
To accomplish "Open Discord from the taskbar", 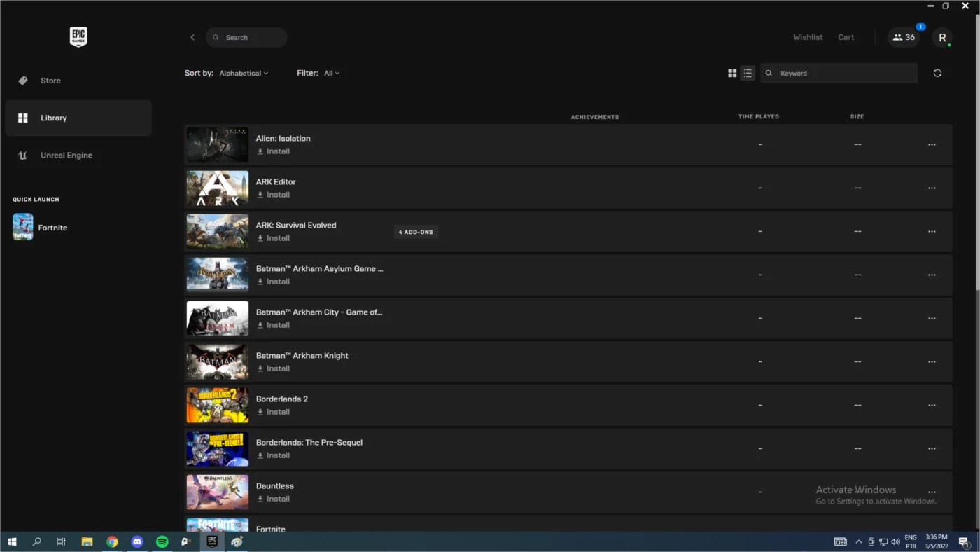I will [137, 541].
